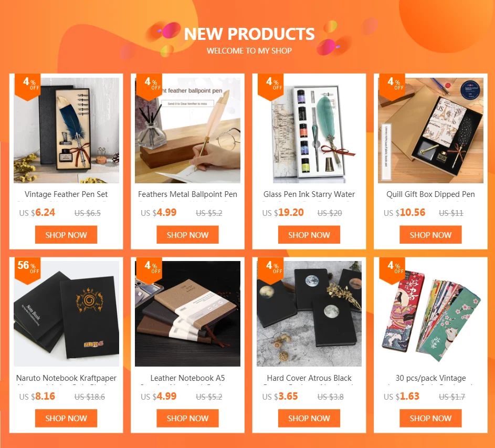Click Shop Now under Vintage Feather Pen Set
The width and height of the screenshot is (495, 448).
tap(66, 235)
